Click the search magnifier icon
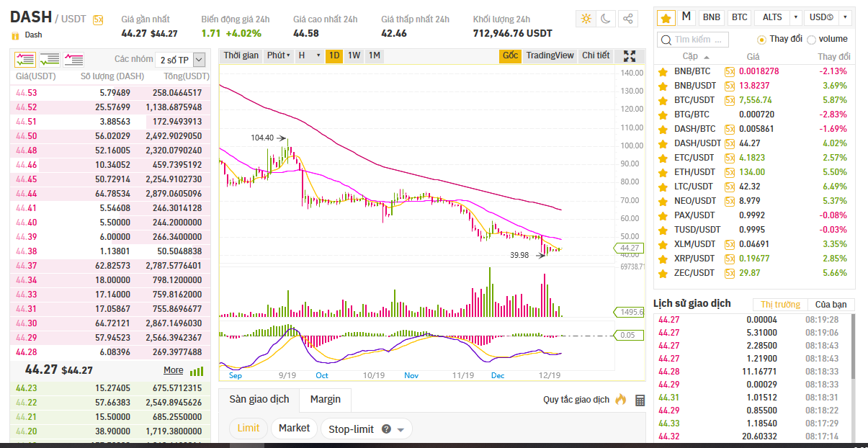The width and height of the screenshot is (868, 448). pos(666,40)
